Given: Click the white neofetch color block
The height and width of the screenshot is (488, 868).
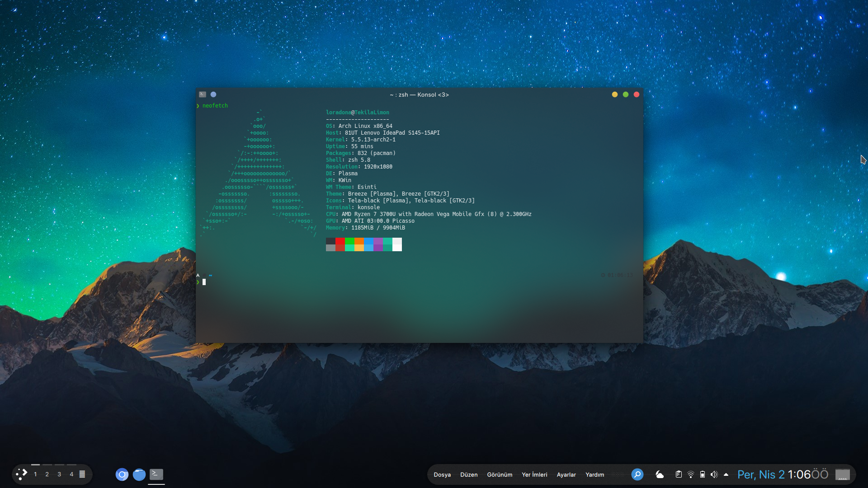Looking at the screenshot, I should pos(397,244).
